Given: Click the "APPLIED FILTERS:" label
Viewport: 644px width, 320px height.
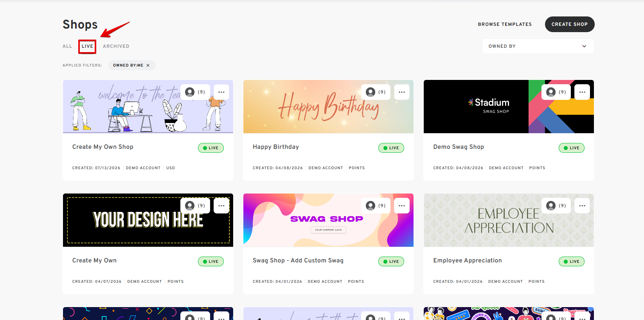Looking at the screenshot, I should coord(82,65).
